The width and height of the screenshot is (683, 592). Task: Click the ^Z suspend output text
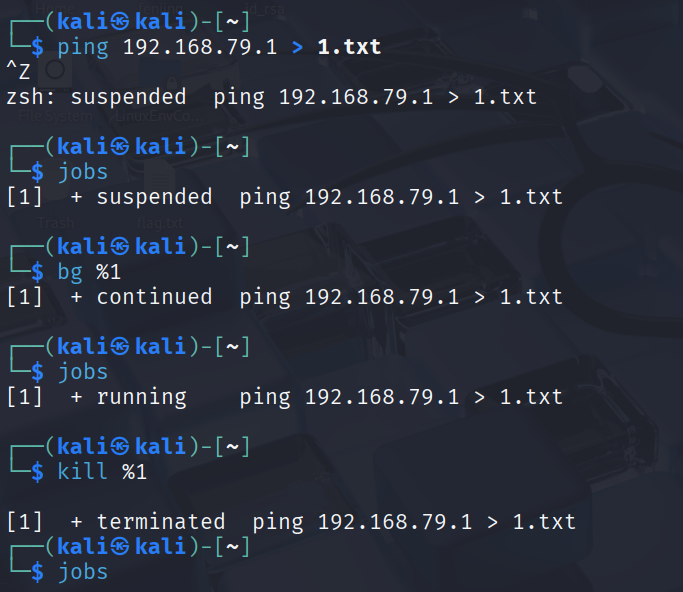[x=19, y=72]
